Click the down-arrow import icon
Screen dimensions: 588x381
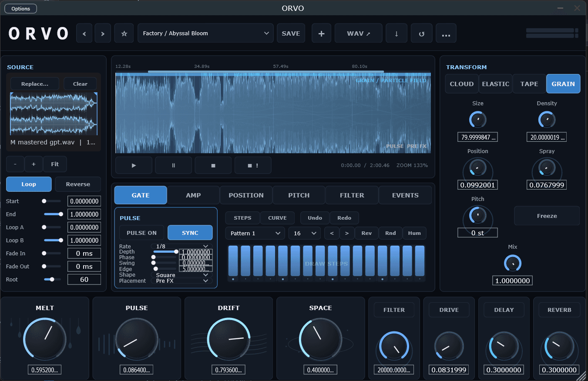(396, 33)
